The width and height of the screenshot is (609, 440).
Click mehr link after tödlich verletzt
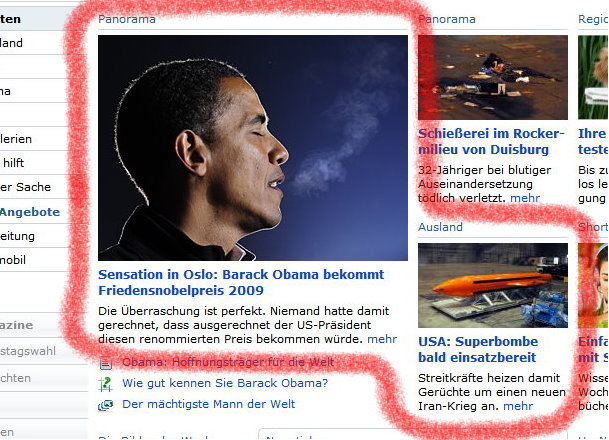[525, 198]
